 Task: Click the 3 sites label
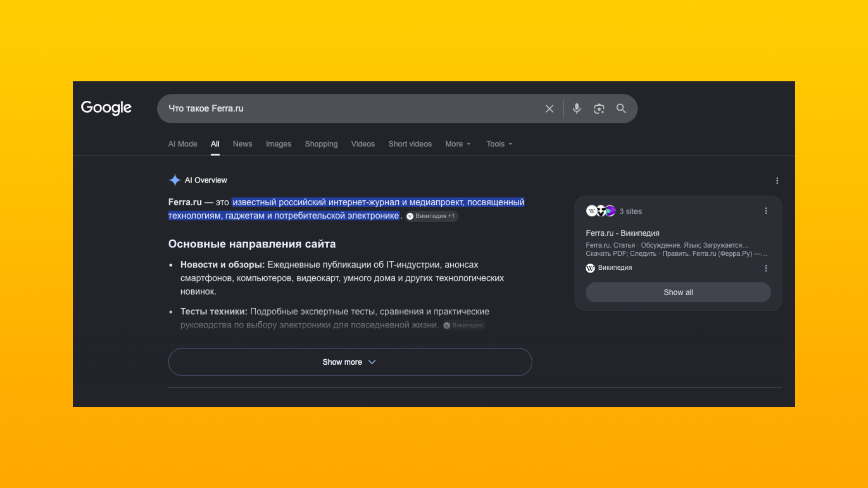pos(631,211)
